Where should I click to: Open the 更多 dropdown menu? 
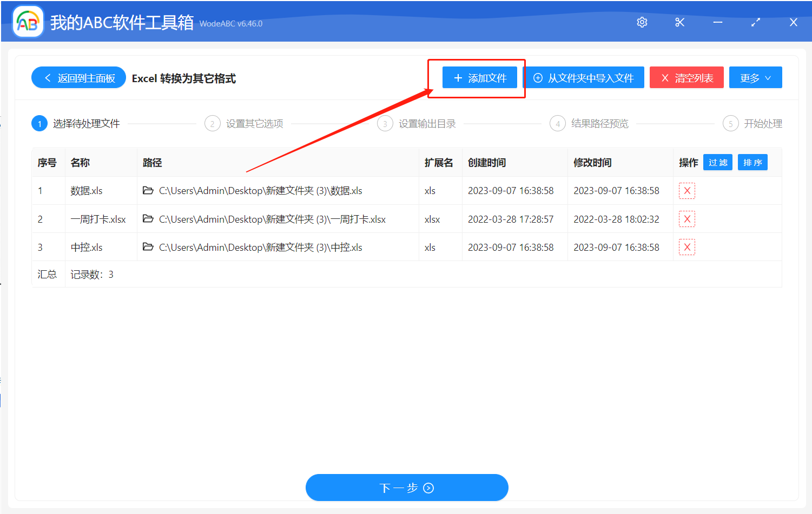coord(755,77)
